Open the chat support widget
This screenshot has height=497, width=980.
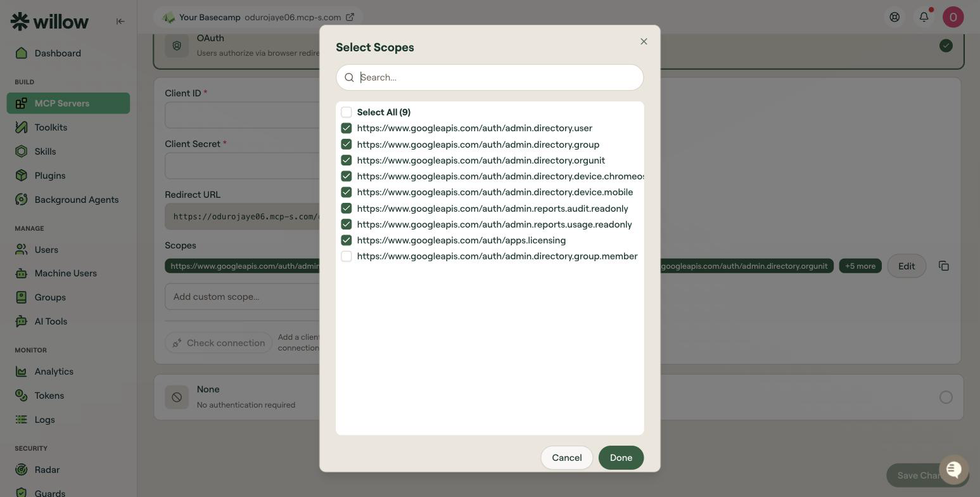[954, 469]
